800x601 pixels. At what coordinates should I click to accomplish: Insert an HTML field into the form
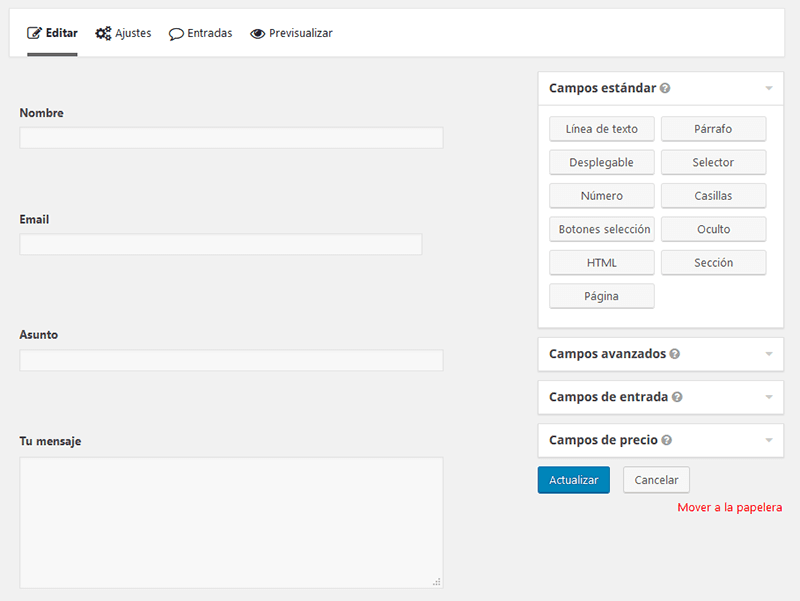click(x=601, y=262)
